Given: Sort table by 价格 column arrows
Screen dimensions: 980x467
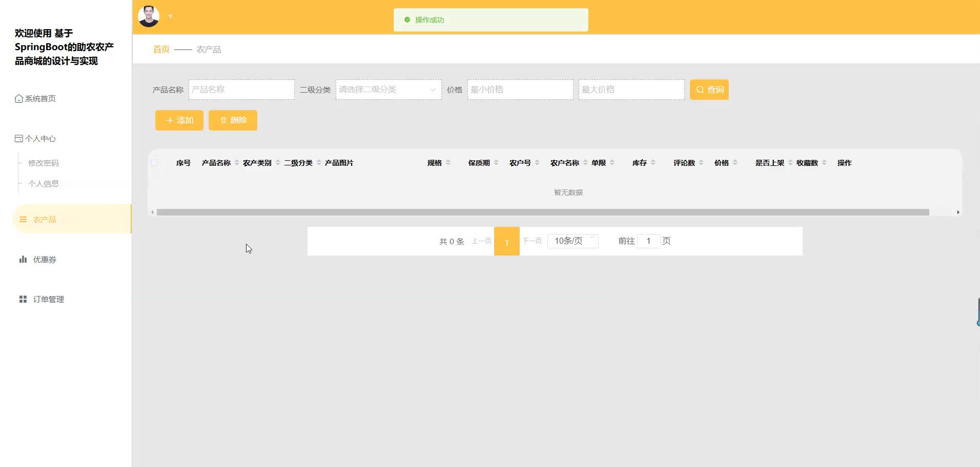Looking at the screenshot, I should 735,163.
